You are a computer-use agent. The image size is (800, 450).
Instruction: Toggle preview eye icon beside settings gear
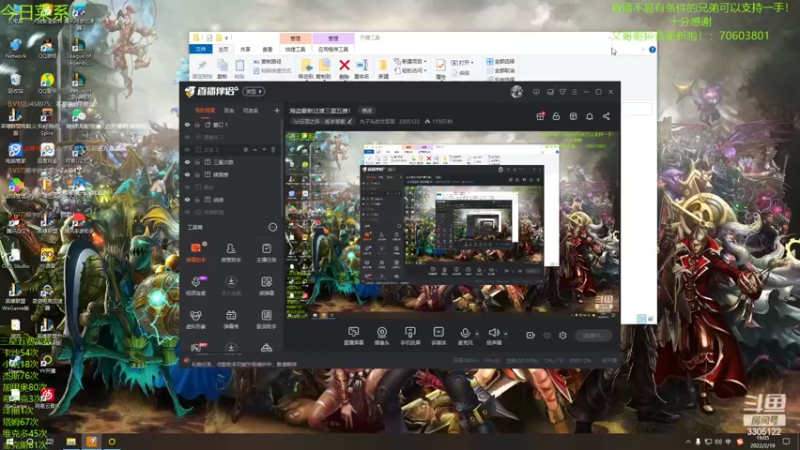(546, 335)
